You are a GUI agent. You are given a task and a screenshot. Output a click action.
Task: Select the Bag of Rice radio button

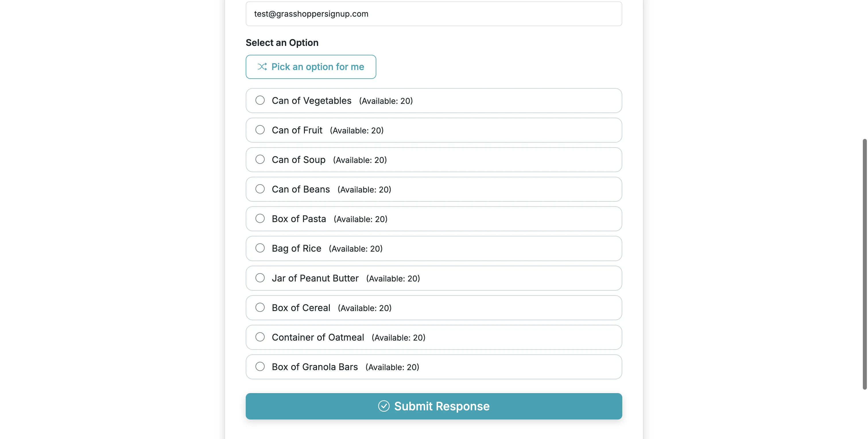click(x=260, y=248)
